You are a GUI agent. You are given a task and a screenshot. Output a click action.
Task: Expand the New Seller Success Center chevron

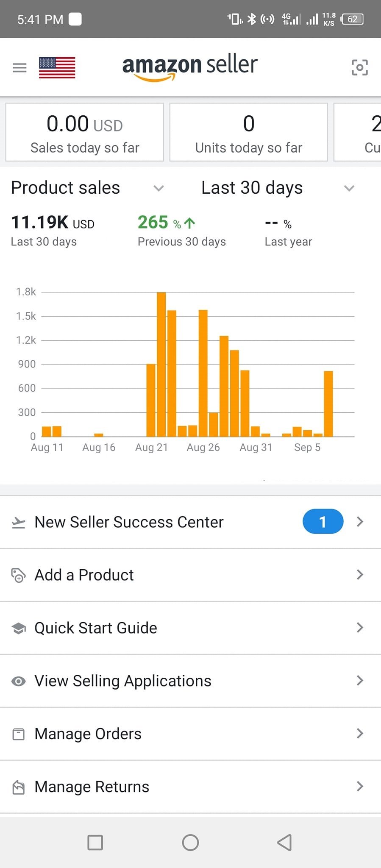coord(360,522)
